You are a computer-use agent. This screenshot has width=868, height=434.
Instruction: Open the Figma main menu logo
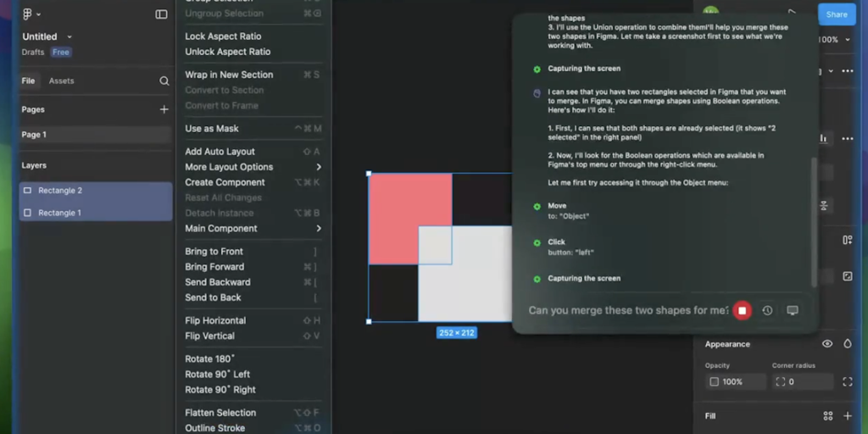pyautogui.click(x=27, y=14)
